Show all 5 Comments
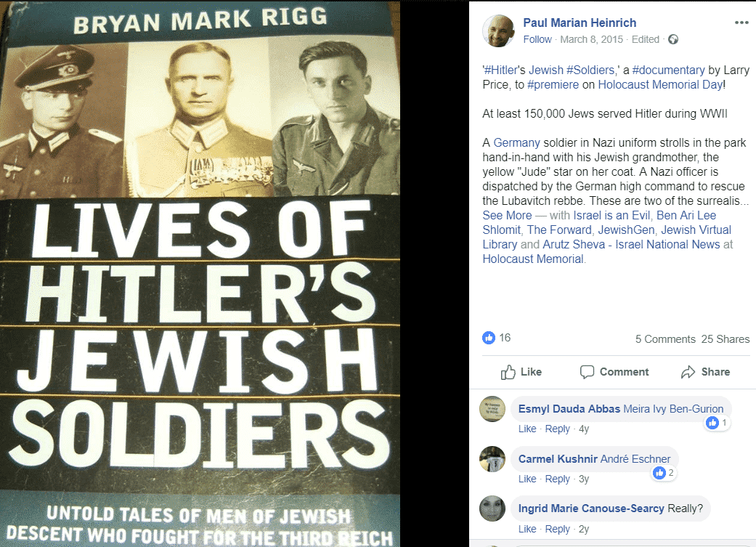The height and width of the screenshot is (547, 756). click(665, 339)
